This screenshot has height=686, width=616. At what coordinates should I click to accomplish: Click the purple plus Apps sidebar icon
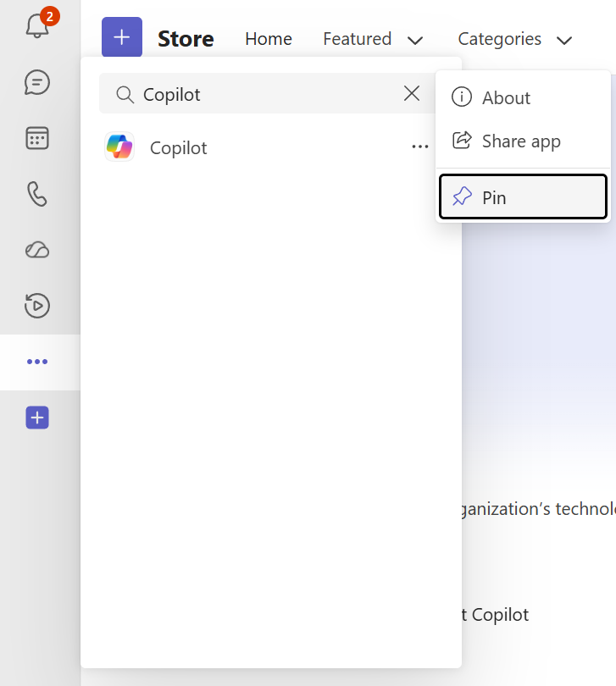pos(37,418)
